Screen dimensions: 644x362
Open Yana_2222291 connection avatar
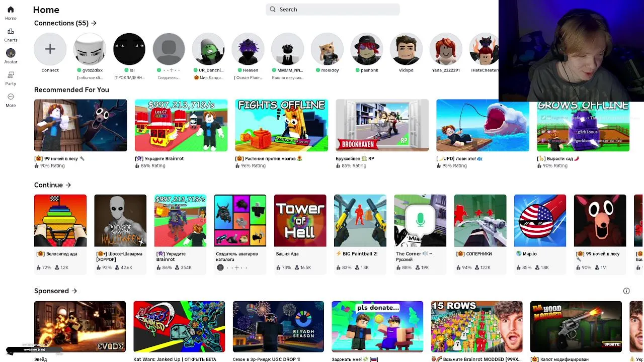coord(446,49)
